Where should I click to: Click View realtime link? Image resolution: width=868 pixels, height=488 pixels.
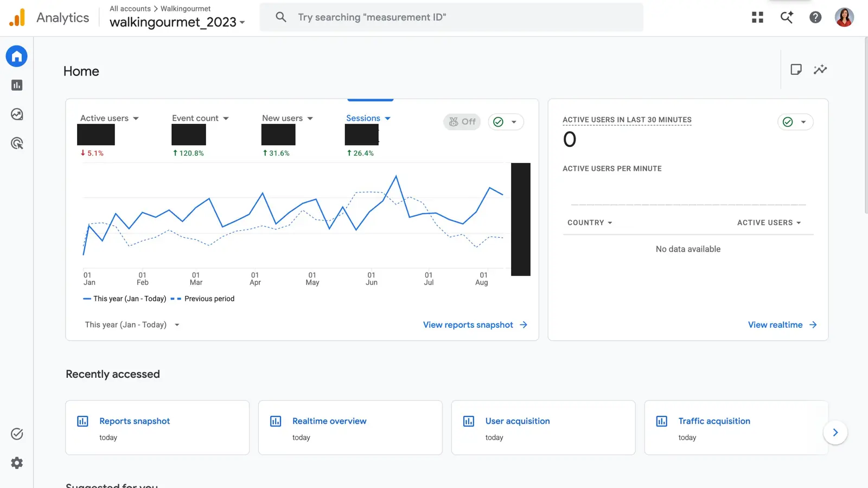782,325
